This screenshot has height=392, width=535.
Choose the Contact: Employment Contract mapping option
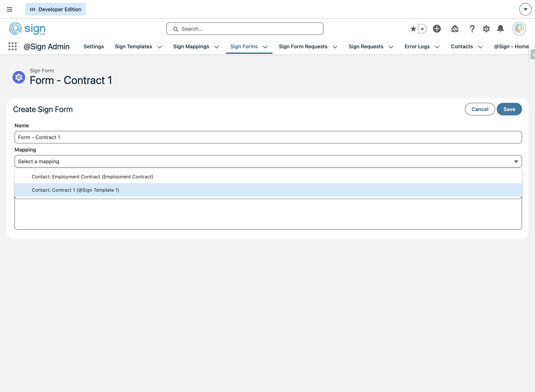[x=92, y=177]
